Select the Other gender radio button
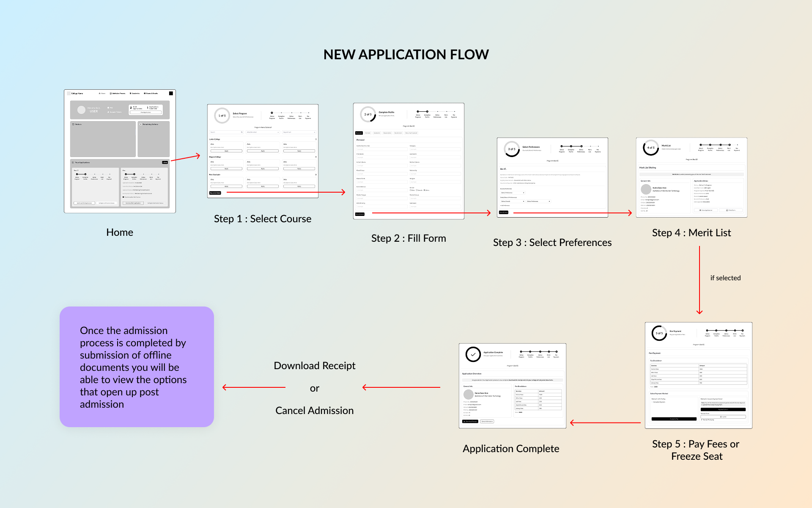Screen dimensions: 812x508 click(424, 190)
